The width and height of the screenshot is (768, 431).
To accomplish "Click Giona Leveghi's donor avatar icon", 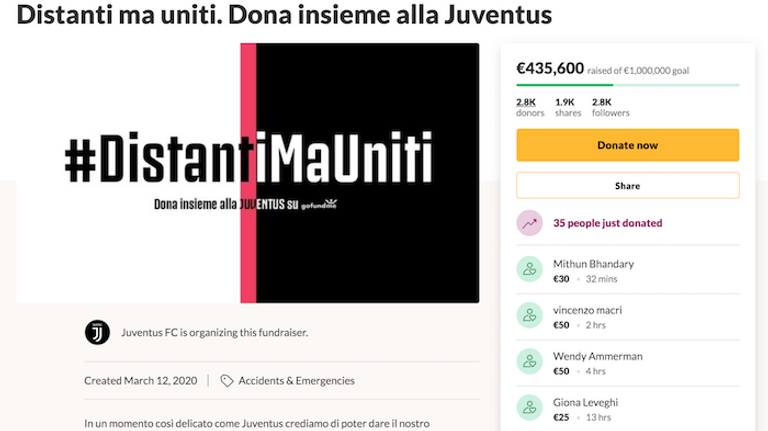I will [x=529, y=408].
